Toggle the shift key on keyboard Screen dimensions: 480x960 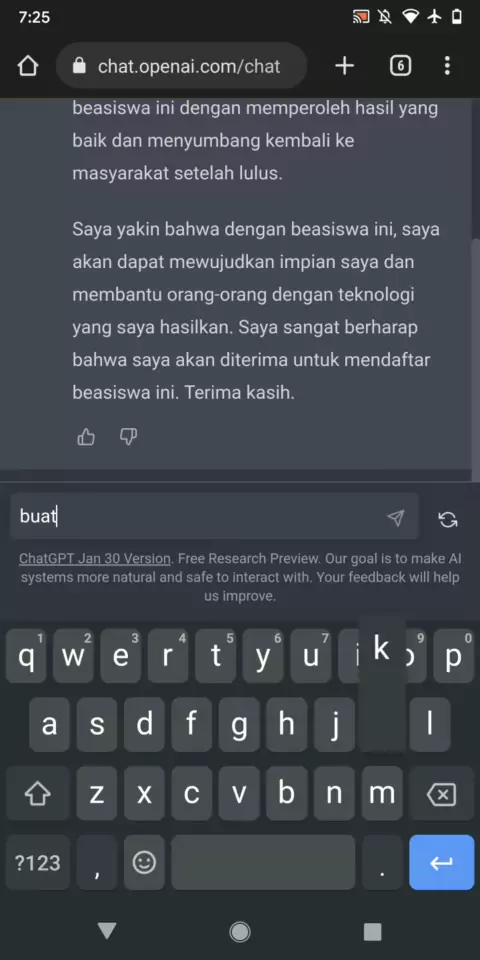(37, 795)
